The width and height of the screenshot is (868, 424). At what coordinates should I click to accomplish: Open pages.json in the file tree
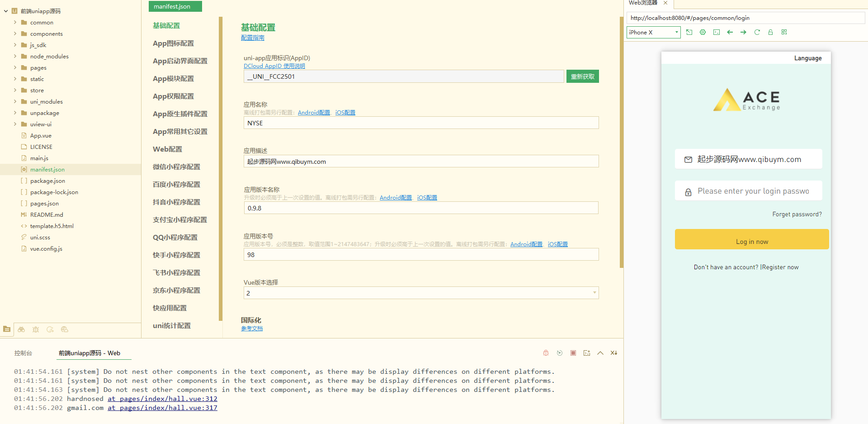pyautogui.click(x=44, y=204)
